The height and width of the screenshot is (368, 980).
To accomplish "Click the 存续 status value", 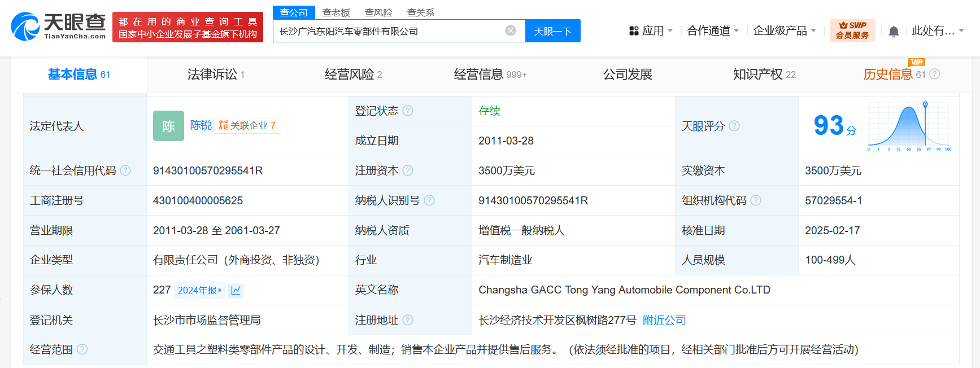I will click(489, 111).
